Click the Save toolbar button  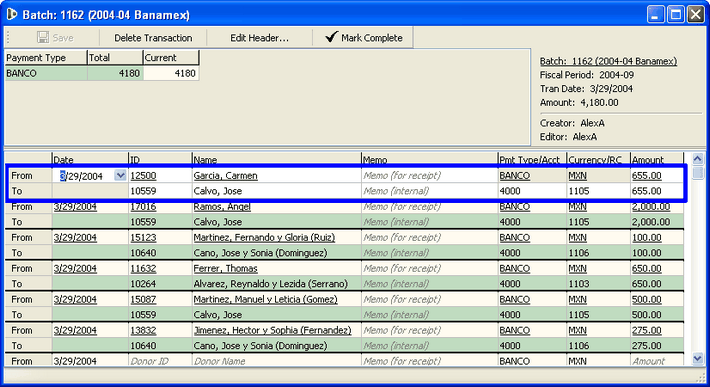click(55, 38)
